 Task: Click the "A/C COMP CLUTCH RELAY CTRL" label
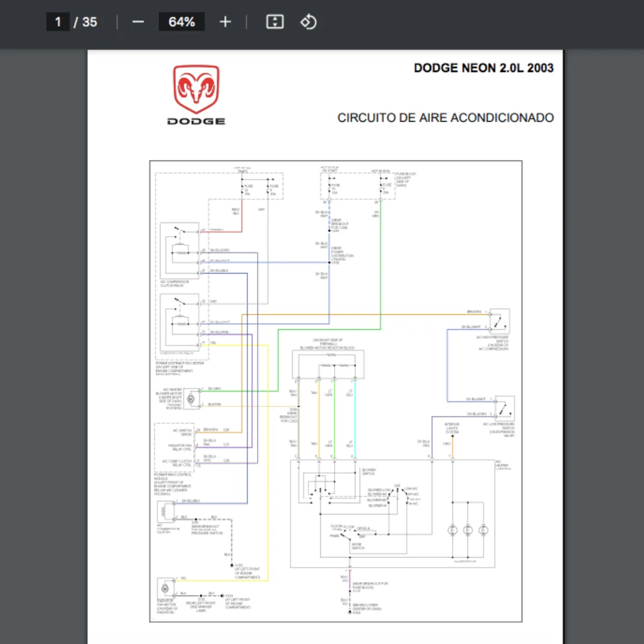178,463
